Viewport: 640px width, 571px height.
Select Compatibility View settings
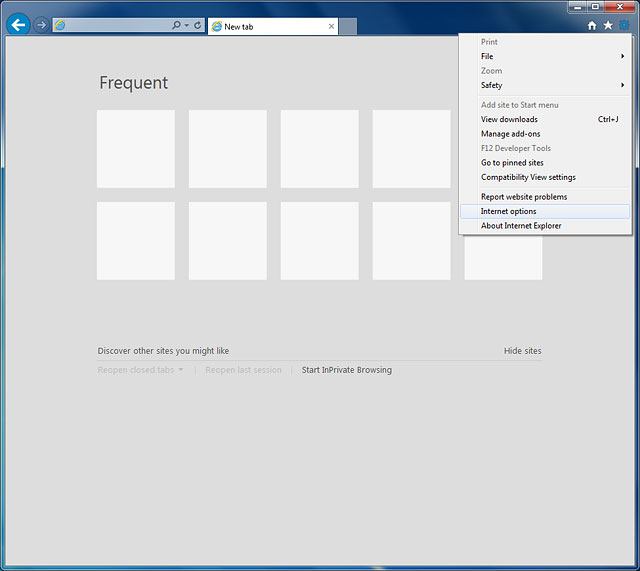click(528, 177)
